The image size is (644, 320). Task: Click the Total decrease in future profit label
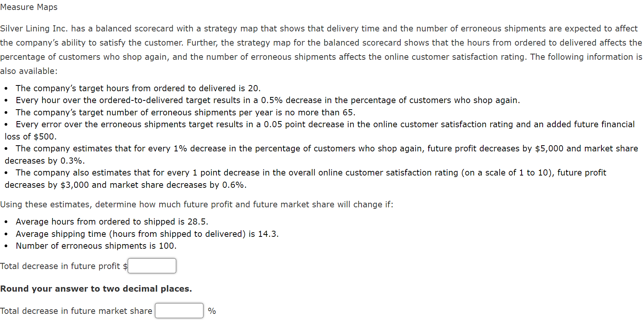pyautogui.click(x=61, y=266)
